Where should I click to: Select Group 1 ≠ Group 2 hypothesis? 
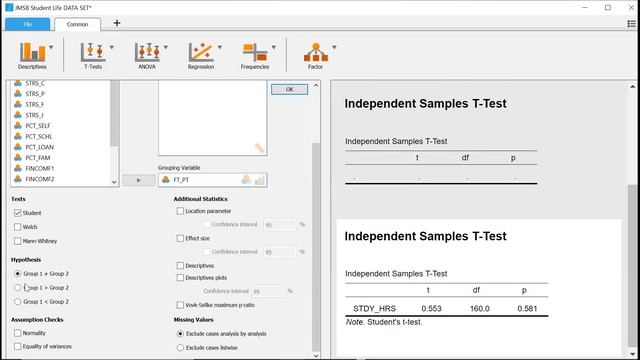pyautogui.click(x=17, y=273)
